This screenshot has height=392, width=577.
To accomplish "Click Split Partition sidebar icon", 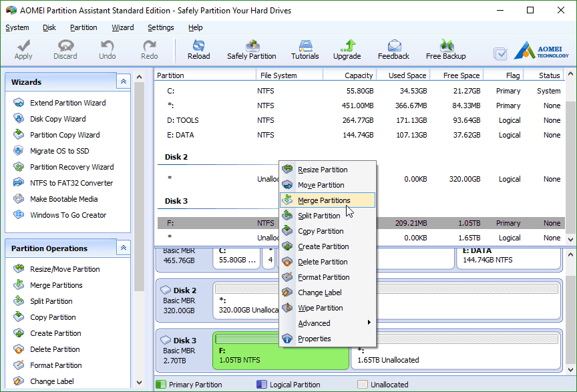I will click(x=19, y=301).
